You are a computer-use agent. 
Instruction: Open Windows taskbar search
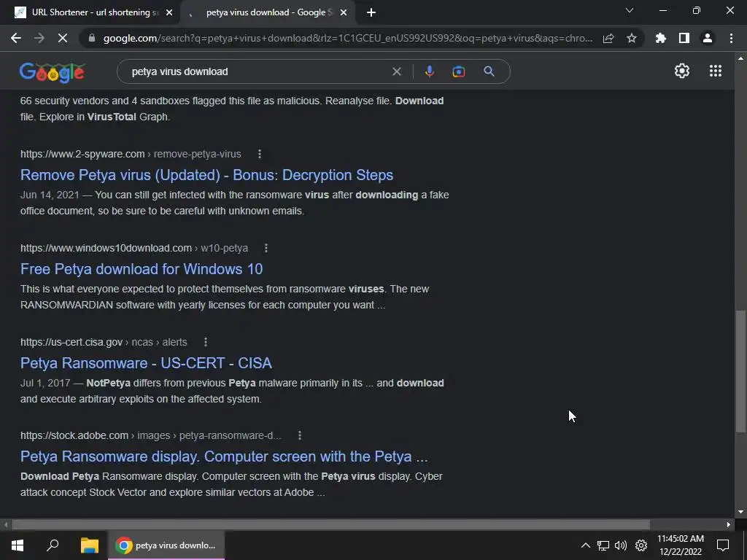click(x=53, y=545)
